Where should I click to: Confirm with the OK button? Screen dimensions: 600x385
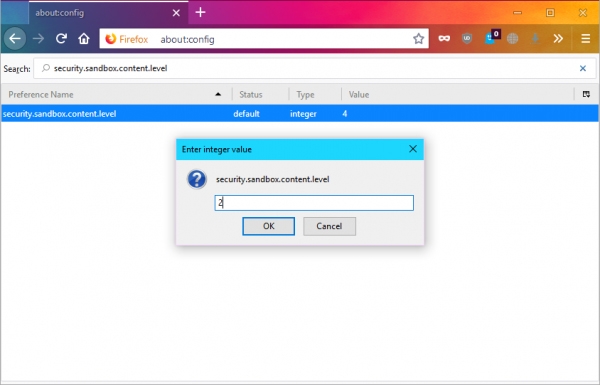tap(268, 226)
